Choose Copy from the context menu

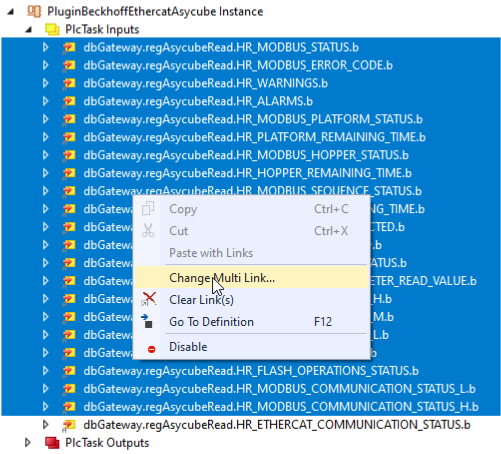click(x=251, y=209)
